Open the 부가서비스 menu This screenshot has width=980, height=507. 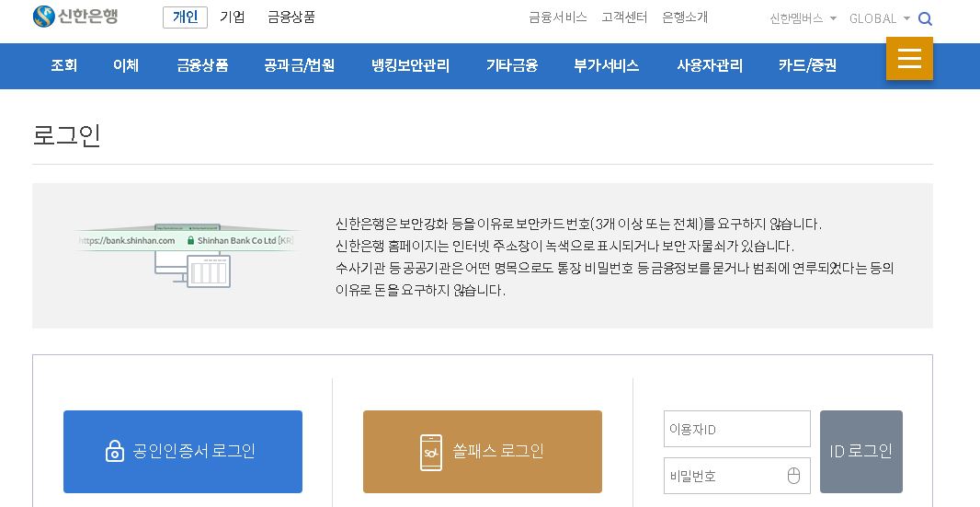(606, 65)
